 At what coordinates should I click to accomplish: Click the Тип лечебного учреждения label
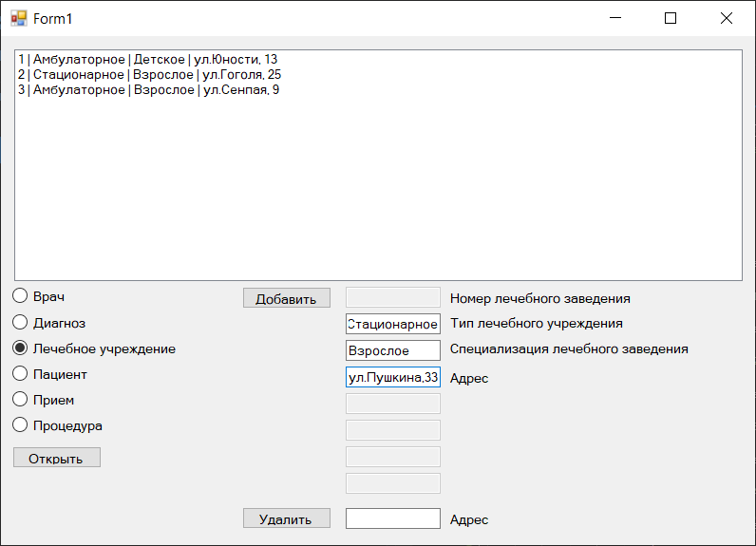[537, 324]
